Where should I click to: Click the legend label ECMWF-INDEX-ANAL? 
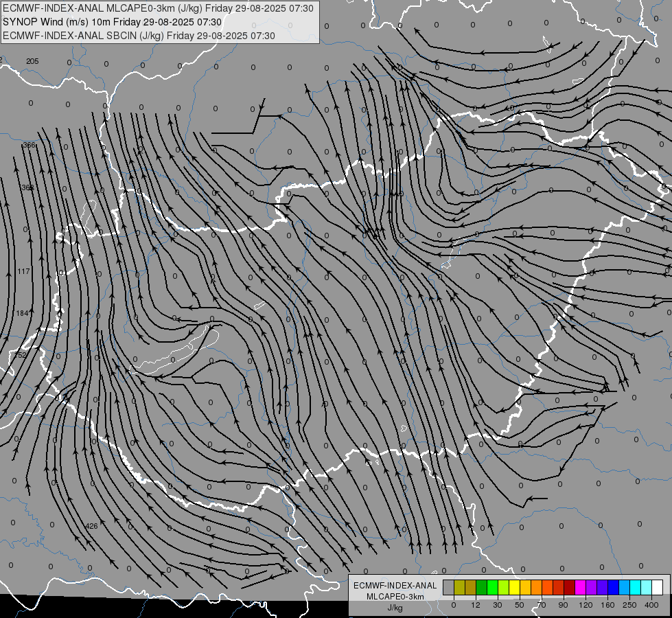tap(395, 586)
